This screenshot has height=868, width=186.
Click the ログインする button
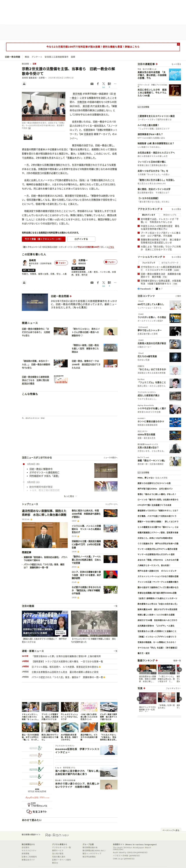click(81, 239)
